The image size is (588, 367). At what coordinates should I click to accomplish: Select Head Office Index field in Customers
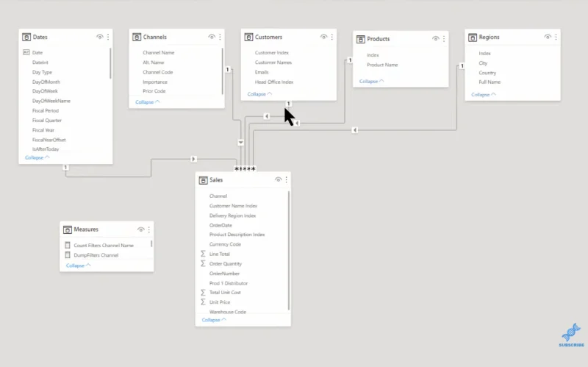(274, 82)
